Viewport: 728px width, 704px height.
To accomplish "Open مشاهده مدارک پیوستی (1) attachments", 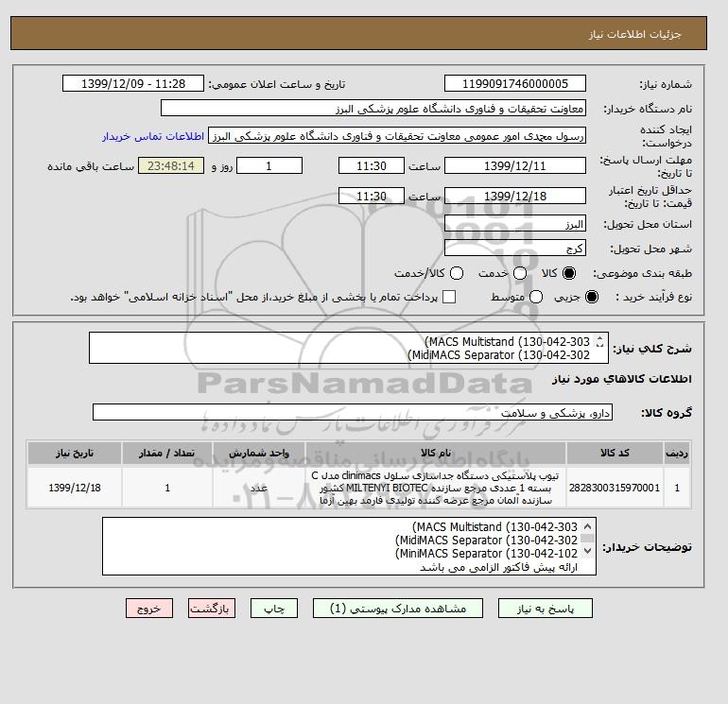I will click(398, 608).
